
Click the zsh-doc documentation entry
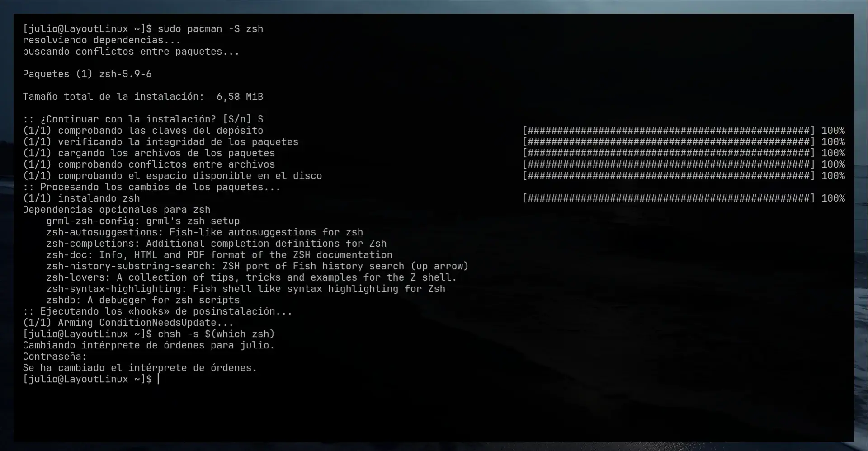tap(219, 254)
